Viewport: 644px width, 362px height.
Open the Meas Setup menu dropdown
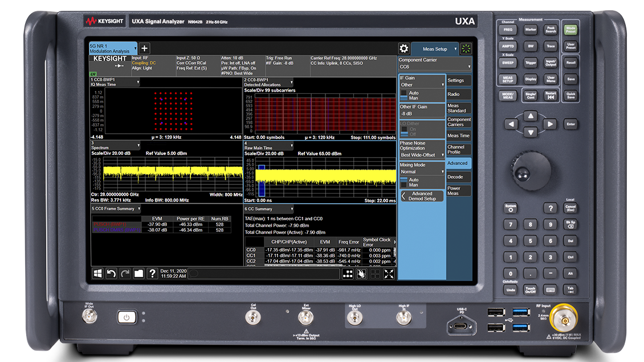click(435, 49)
